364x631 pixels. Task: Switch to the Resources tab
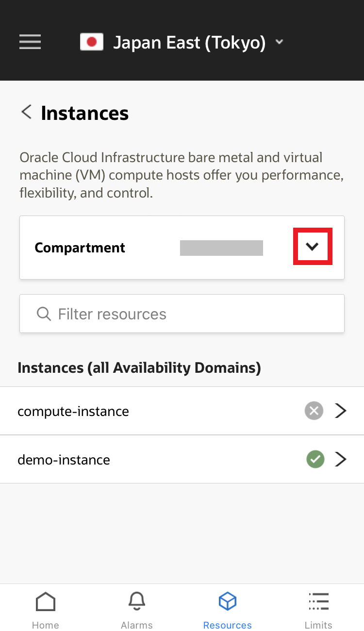pos(228,610)
